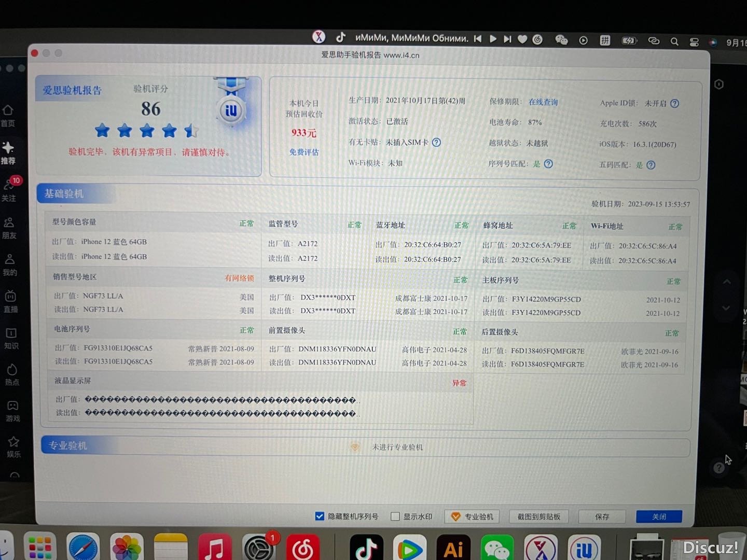Viewport: 747px width, 560px height.
Task: Play the current song from menu bar
Action: pyautogui.click(x=493, y=39)
